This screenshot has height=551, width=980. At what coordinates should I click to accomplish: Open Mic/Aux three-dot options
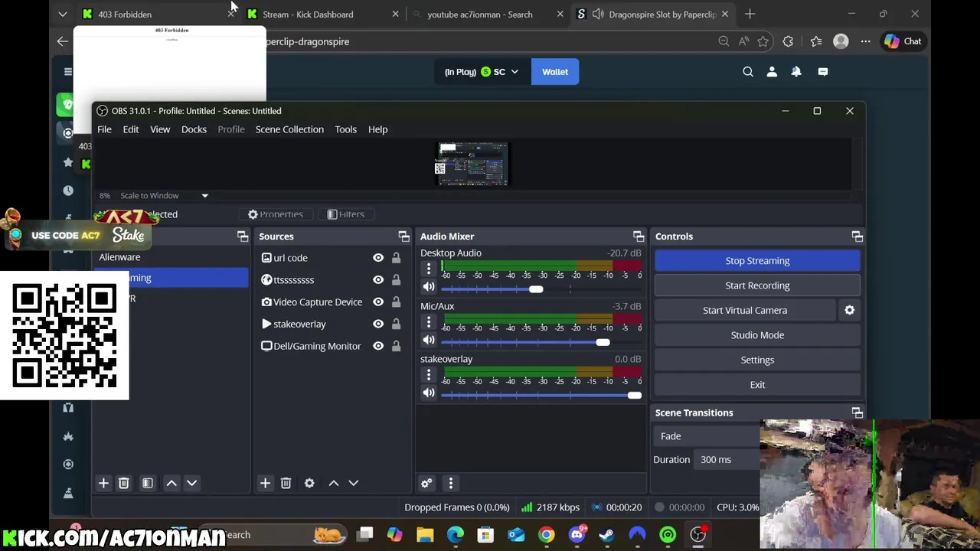coord(429,322)
